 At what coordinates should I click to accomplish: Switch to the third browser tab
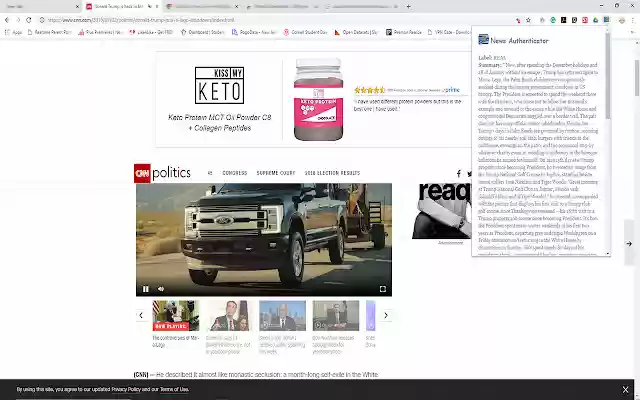click(202, 7)
